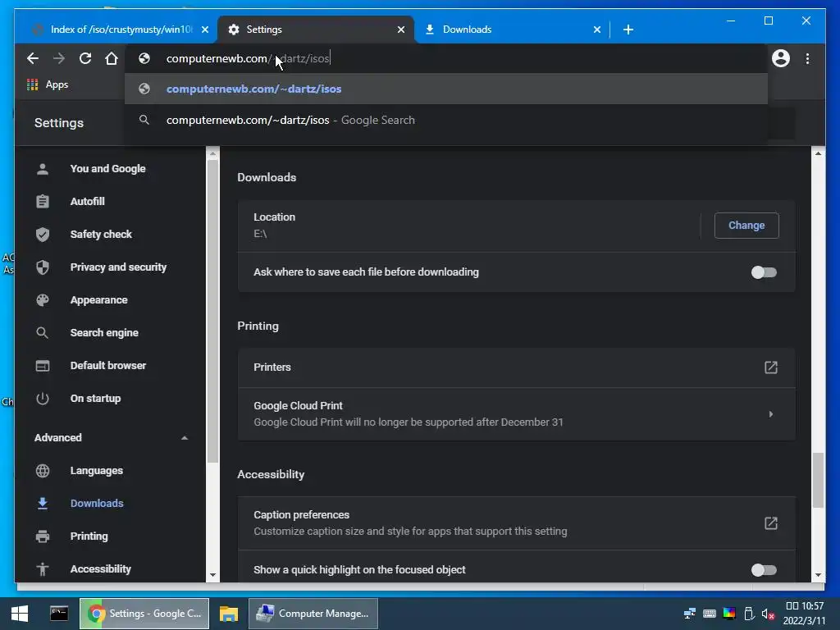Choose the computernewb.com/~dartz/isos URL suggestion
Viewport: 840px width, 630px height.
coord(445,89)
